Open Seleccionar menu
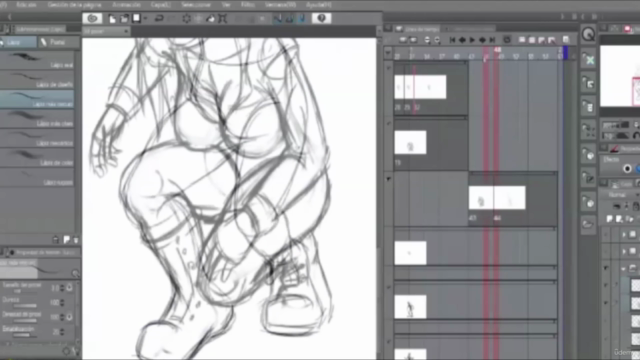This screenshot has height=360, width=640. pos(196,4)
